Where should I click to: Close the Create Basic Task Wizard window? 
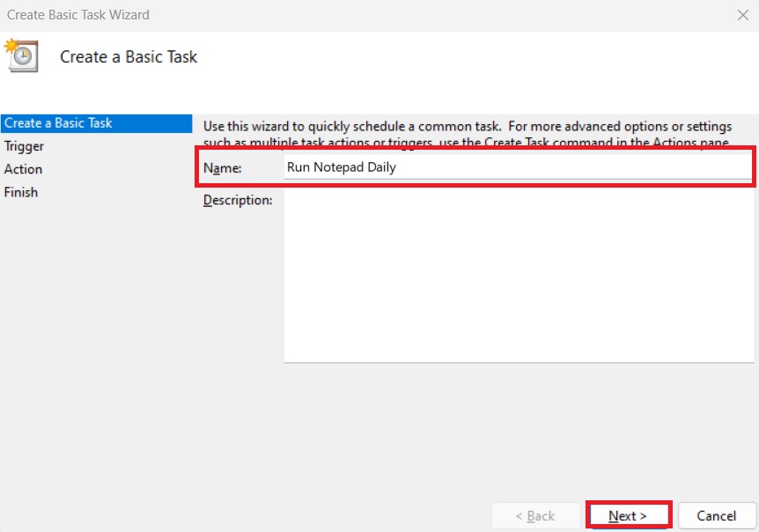click(x=741, y=15)
